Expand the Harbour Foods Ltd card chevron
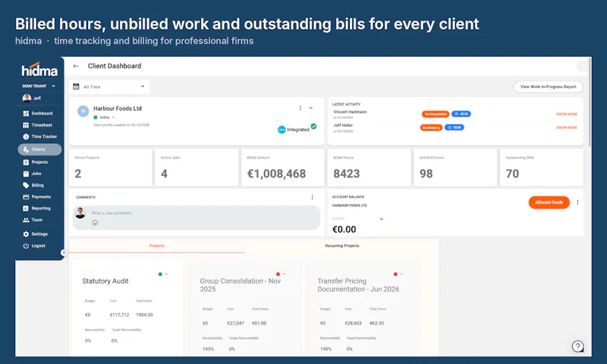The width and height of the screenshot is (607, 364). click(310, 108)
